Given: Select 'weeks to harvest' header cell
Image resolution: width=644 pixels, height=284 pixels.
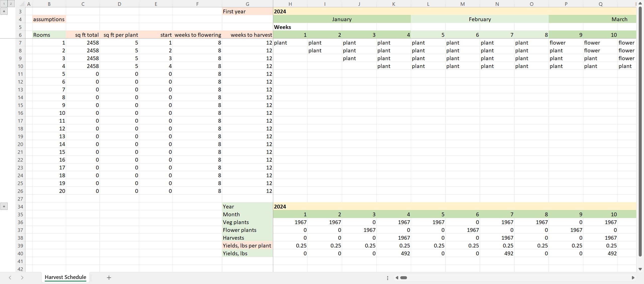Looking at the screenshot, I should pyautogui.click(x=248, y=35).
